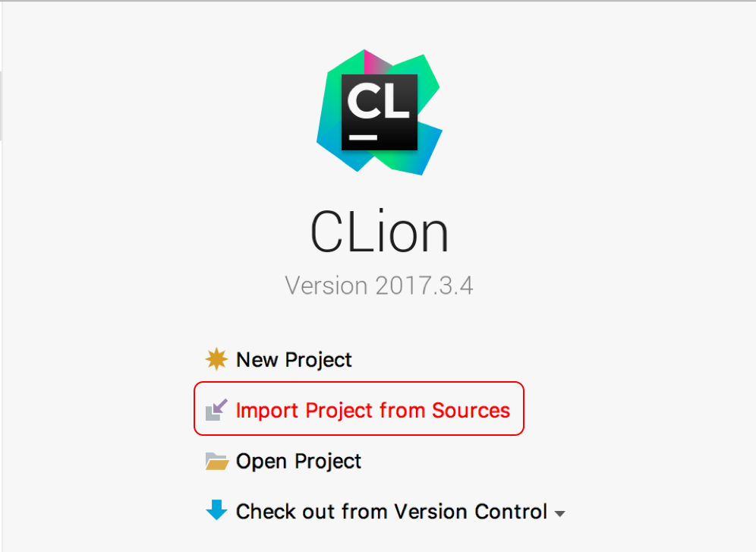Click the word Sources in the Import option

point(471,410)
